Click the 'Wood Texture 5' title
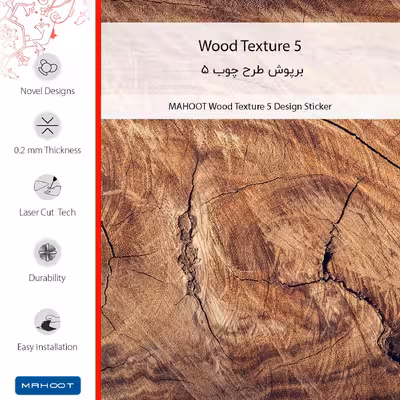Screen dimensions: 400x400 [250, 46]
